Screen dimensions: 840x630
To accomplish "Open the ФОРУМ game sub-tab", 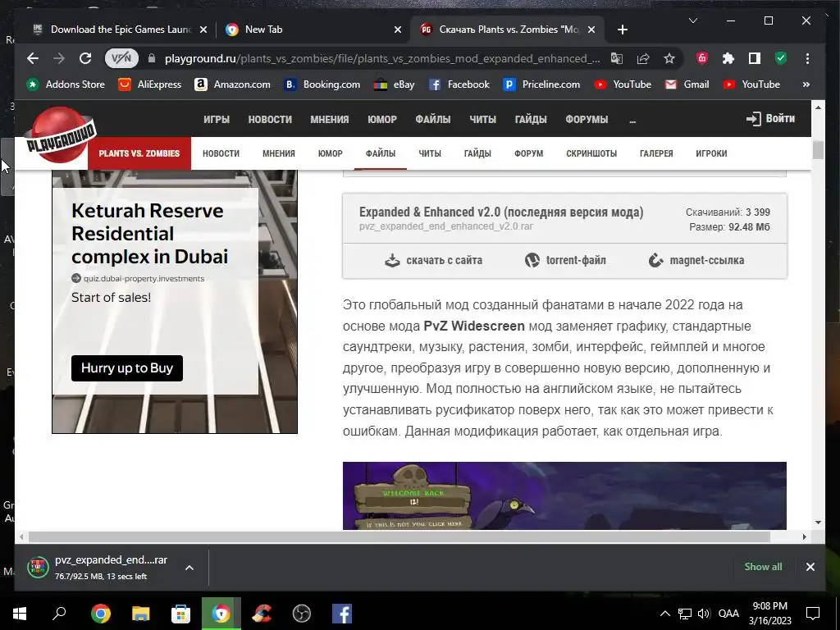I will pyautogui.click(x=529, y=153).
